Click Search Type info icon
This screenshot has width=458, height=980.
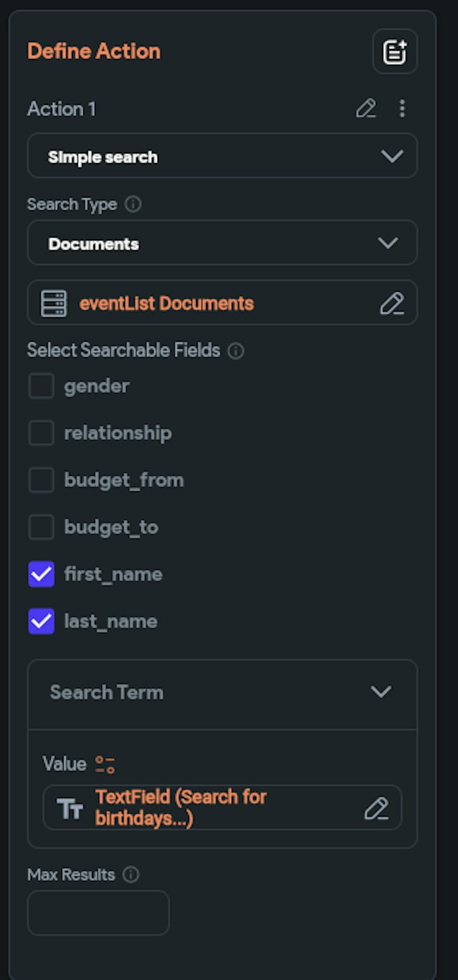[133, 204]
